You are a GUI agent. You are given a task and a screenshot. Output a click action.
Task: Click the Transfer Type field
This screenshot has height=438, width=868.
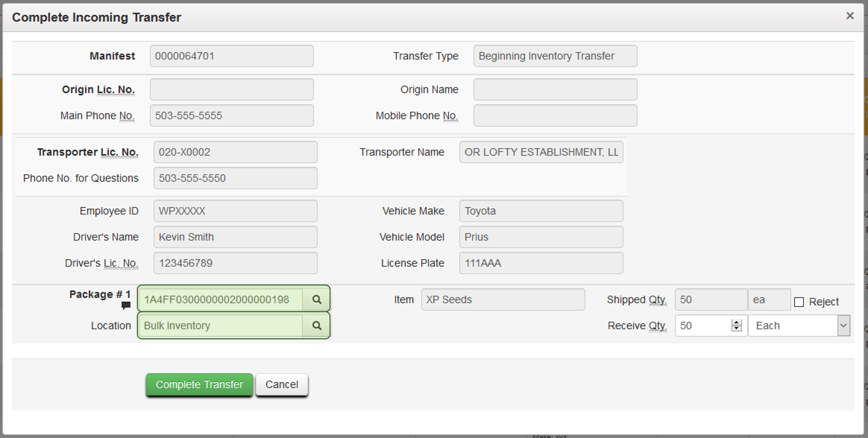tap(555, 56)
